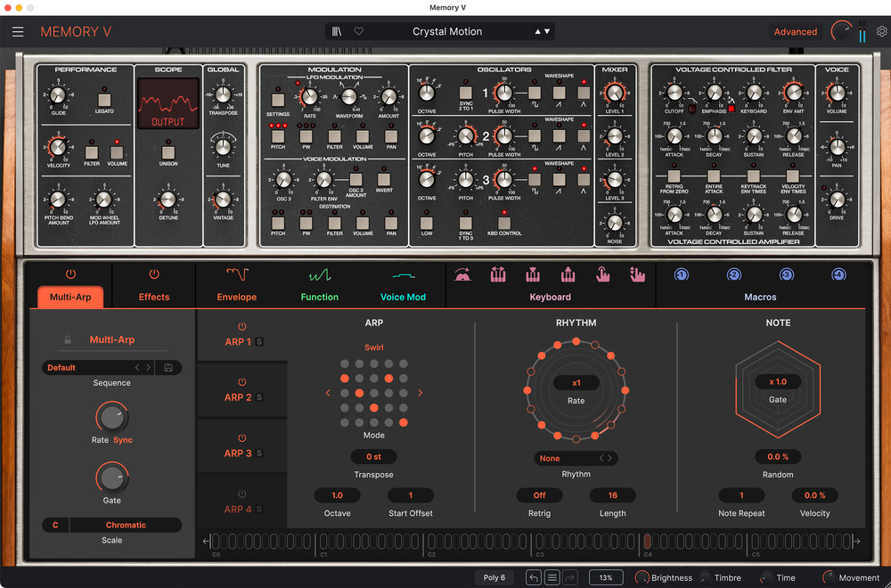
Task: Open the settings gear icon
Action: [x=881, y=32]
